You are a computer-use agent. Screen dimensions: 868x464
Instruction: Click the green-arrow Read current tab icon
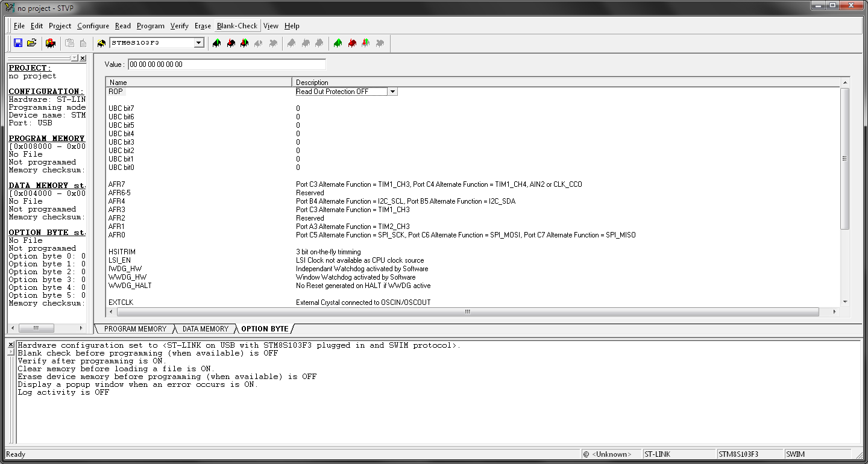216,43
